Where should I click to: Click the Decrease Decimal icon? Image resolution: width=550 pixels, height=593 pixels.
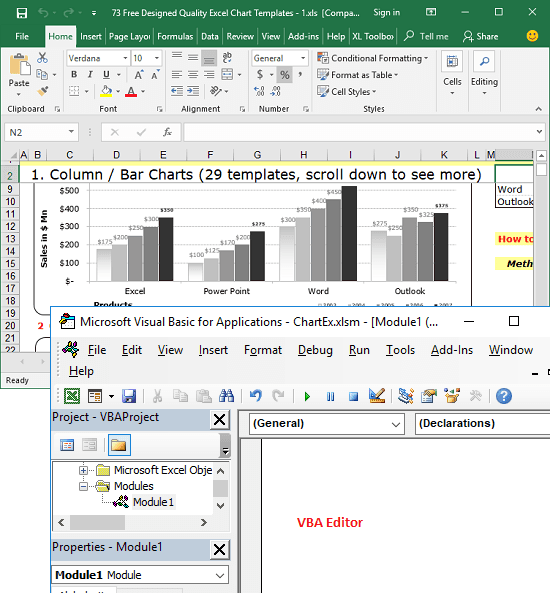click(276, 91)
